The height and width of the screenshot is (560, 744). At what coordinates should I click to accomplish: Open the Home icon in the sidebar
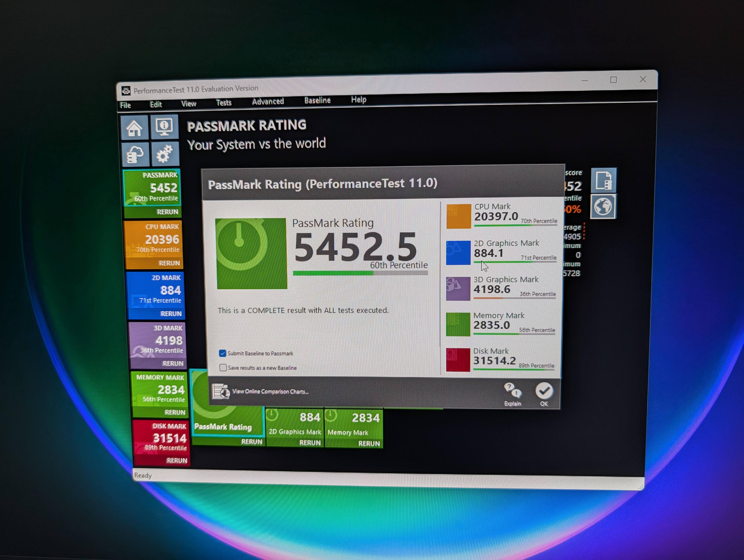point(134,128)
